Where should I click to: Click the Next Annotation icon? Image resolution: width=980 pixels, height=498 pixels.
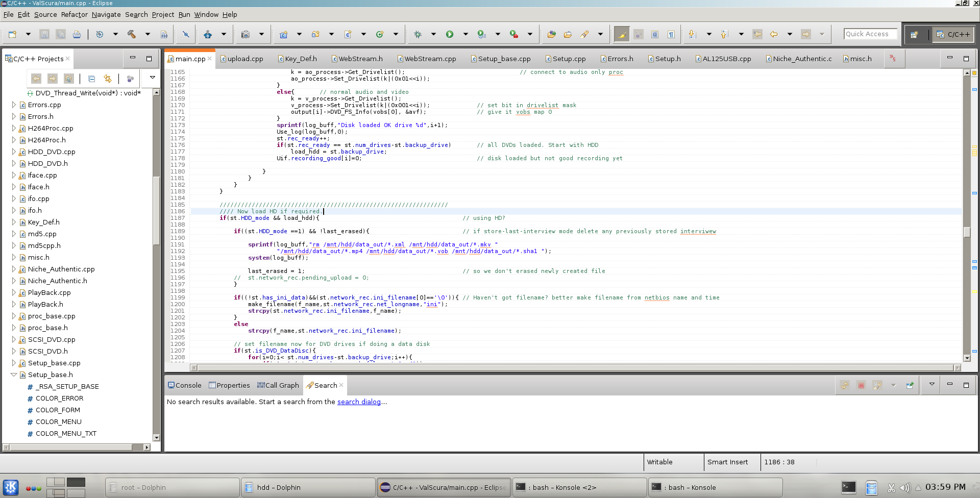tap(692, 34)
